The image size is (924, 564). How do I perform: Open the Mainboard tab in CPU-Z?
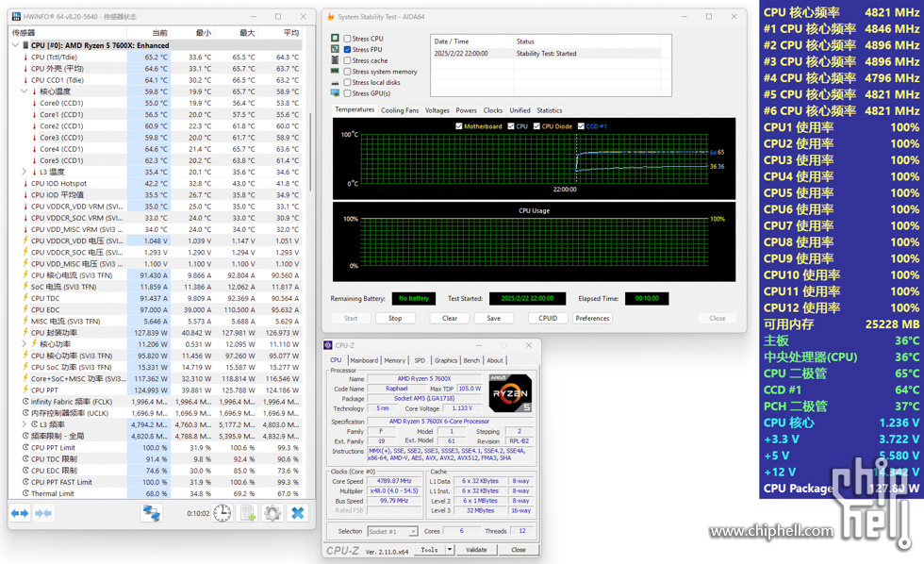click(x=364, y=360)
